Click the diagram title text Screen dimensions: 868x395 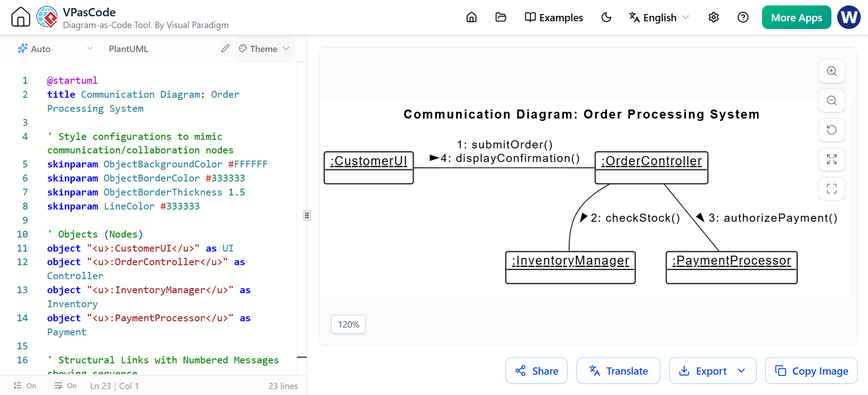[x=582, y=114]
